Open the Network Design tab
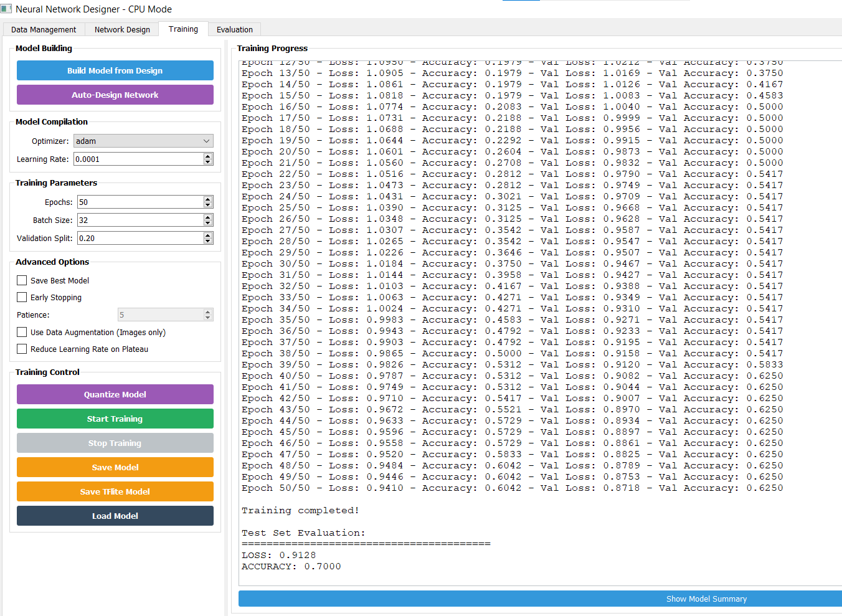 (122, 29)
